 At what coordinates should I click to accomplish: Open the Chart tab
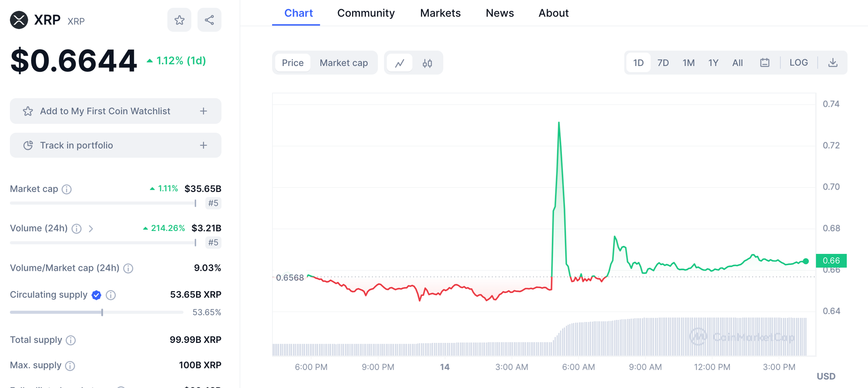coord(298,13)
